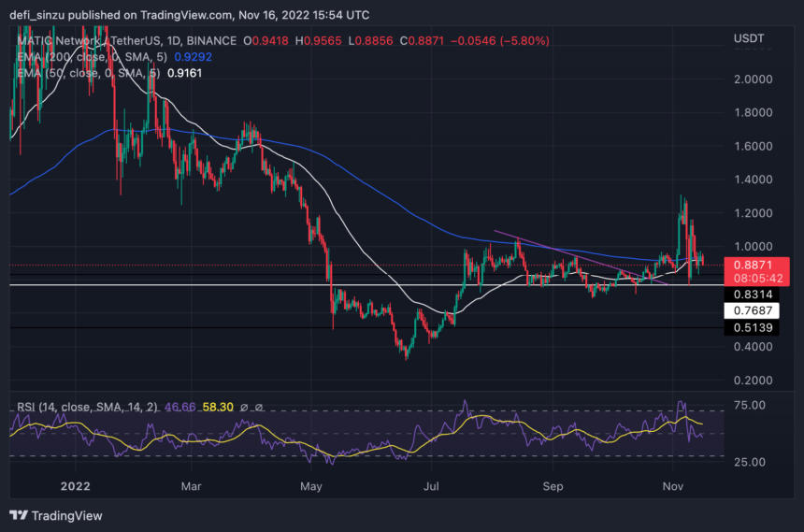The height and width of the screenshot is (532, 804).
Task: Select the EMA 200 indicator legend
Action: [x=87, y=55]
